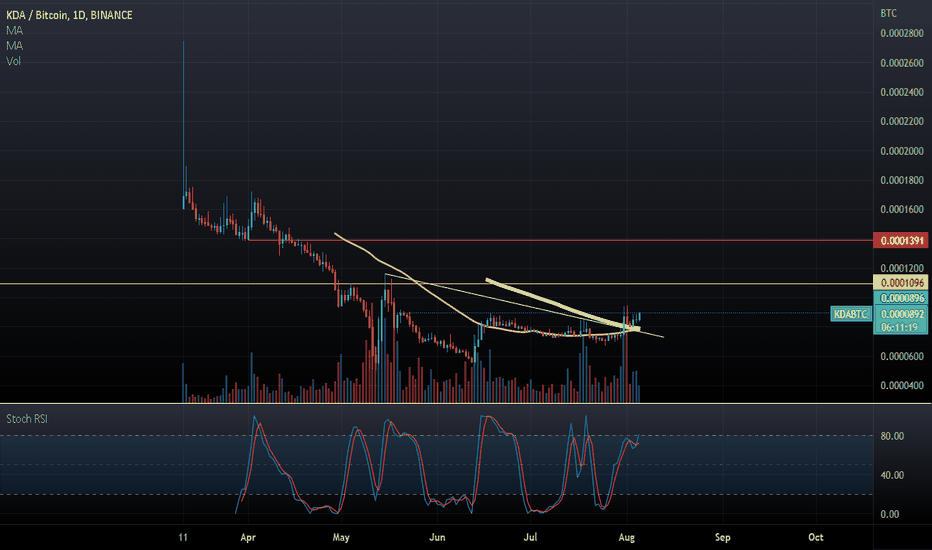Click the red 0.0001391 price label

click(x=902, y=241)
